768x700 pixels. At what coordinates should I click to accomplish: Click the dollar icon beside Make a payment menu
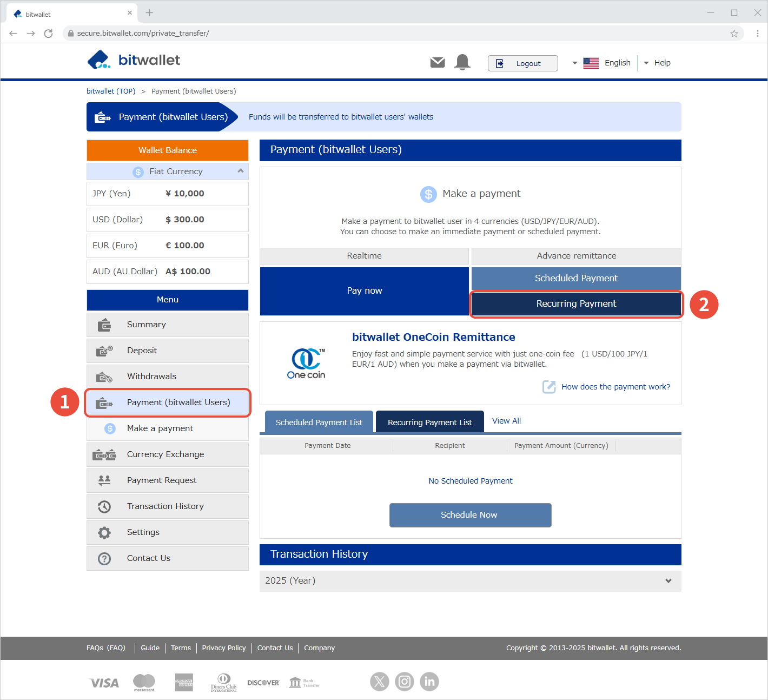[x=110, y=428]
